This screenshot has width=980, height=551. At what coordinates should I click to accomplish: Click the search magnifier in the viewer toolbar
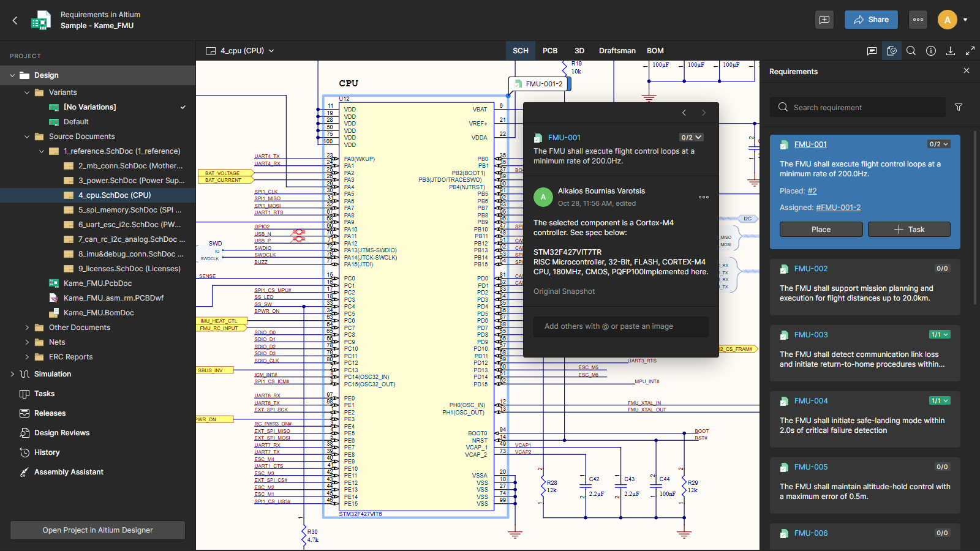click(x=911, y=51)
